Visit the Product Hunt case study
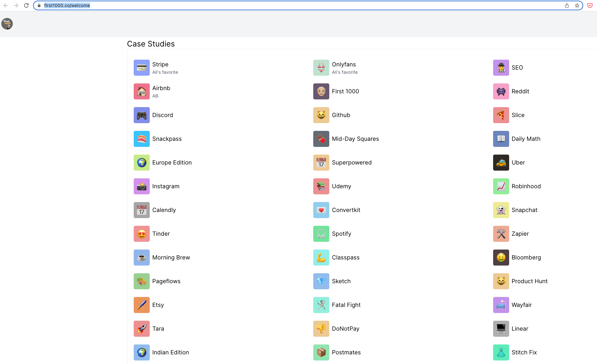Screen dimensions: 597x364 529,281
